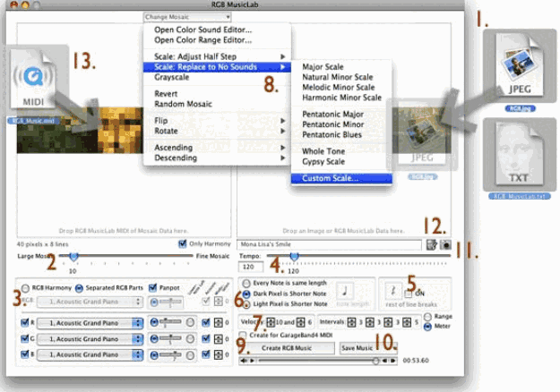Toggle the Only Harmony checkbox
The image size is (560, 392).
[183, 243]
